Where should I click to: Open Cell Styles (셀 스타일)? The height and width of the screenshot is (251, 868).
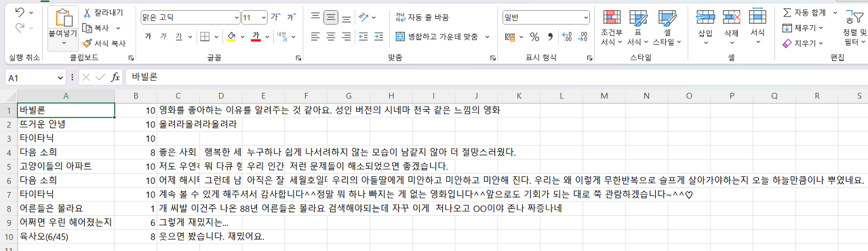point(667,28)
